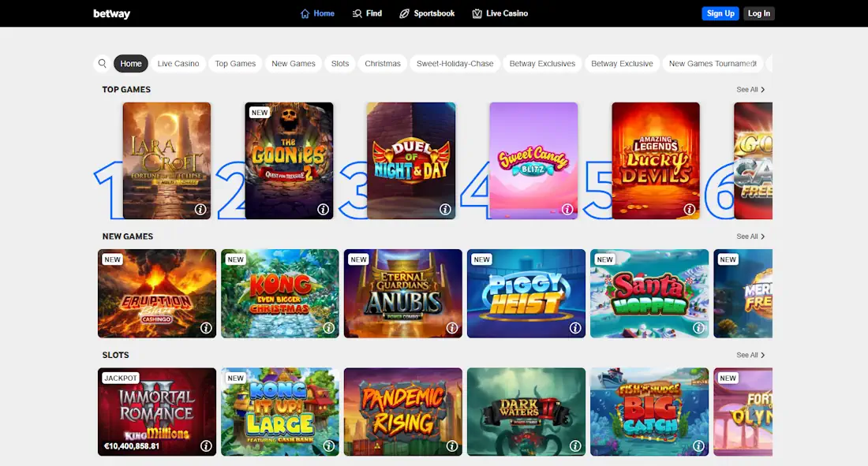This screenshot has width=868, height=466.
Task: View info on The Goonies Quest for Treasure 2
Action: 323,210
